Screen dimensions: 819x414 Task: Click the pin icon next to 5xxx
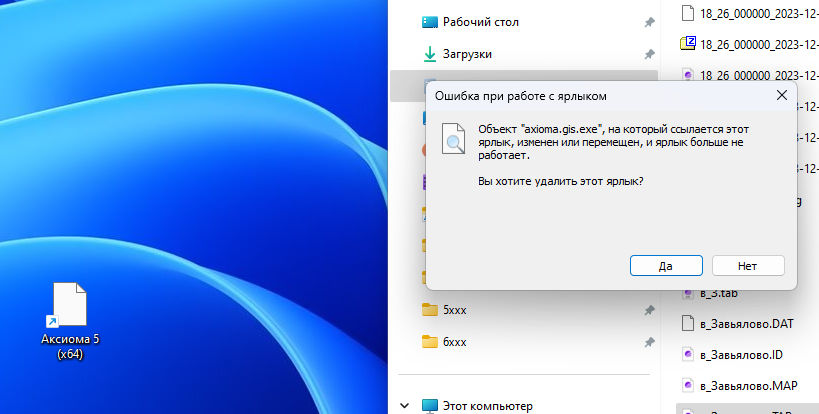click(649, 310)
